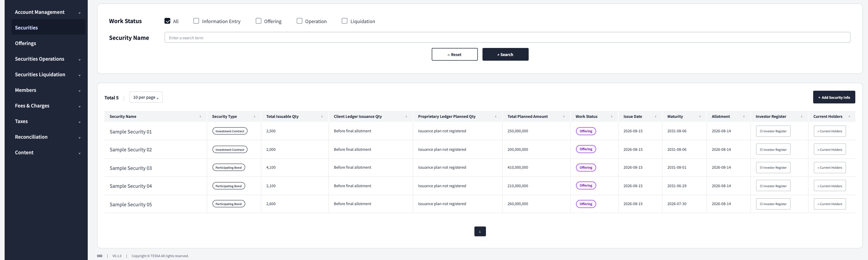868x260 pixels.
Task: Open the 10 per page dropdown
Action: click(146, 97)
